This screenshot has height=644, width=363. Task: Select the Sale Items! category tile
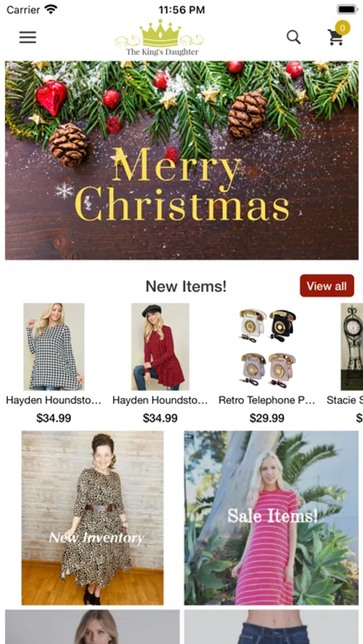click(x=271, y=517)
